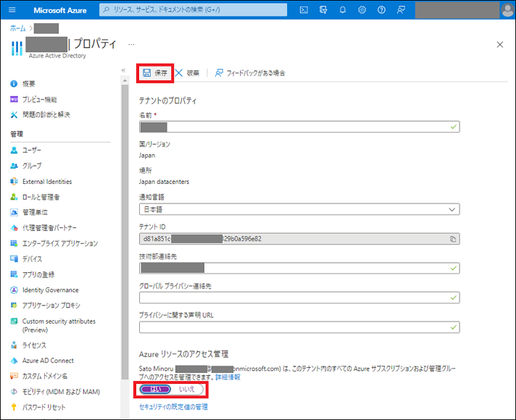Open the more options ellipsis by title

pyautogui.click(x=131, y=44)
